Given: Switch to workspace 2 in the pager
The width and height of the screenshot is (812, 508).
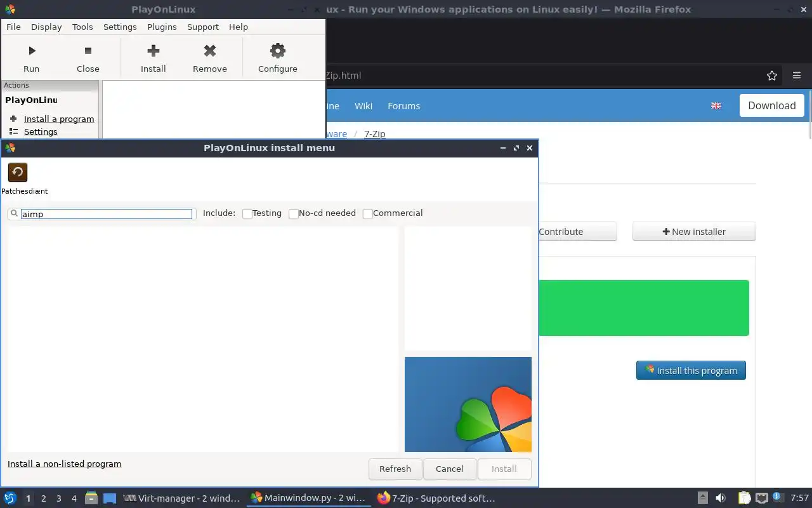Looking at the screenshot, I should (x=44, y=498).
